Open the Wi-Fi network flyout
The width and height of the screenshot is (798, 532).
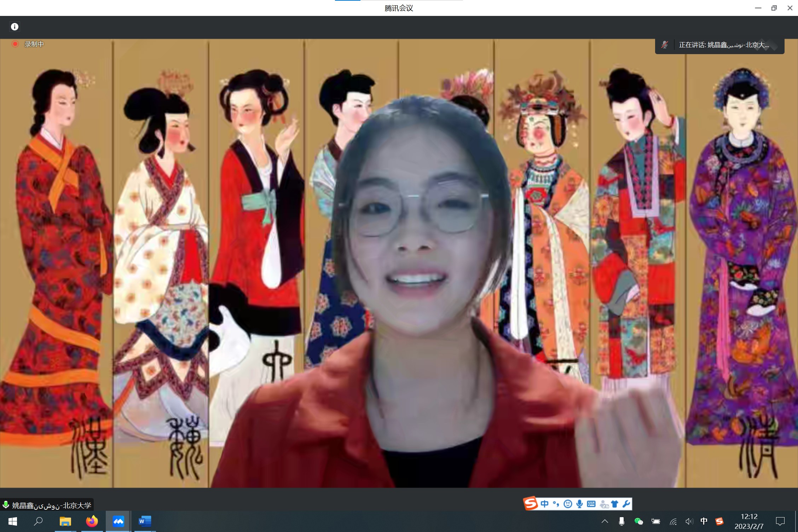[673, 521]
